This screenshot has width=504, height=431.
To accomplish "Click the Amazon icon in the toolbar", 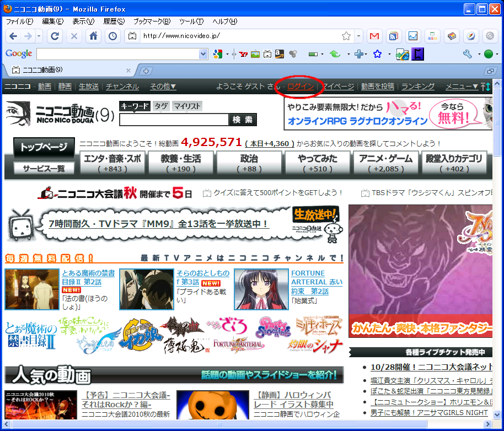I will tap(279, 54).
